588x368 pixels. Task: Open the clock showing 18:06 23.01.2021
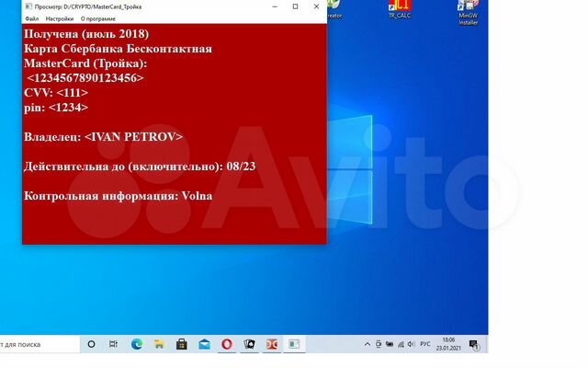pyautogui.click(x=448, y=344)
